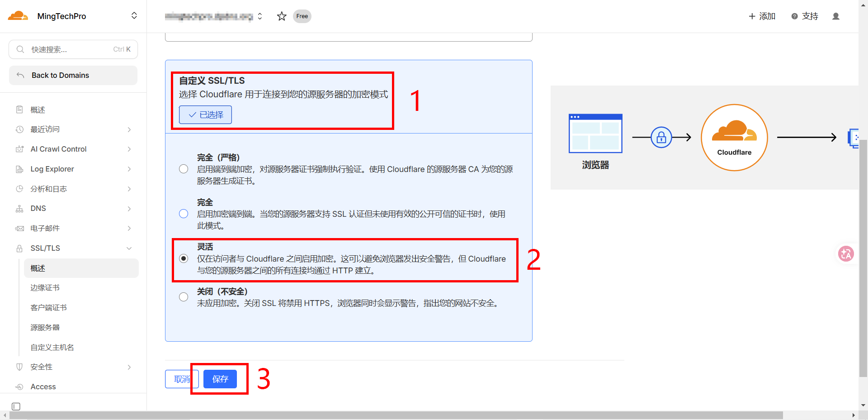Click the scroll right arrow
Screen dimensions: 868x420
click(x=854, y=415)
